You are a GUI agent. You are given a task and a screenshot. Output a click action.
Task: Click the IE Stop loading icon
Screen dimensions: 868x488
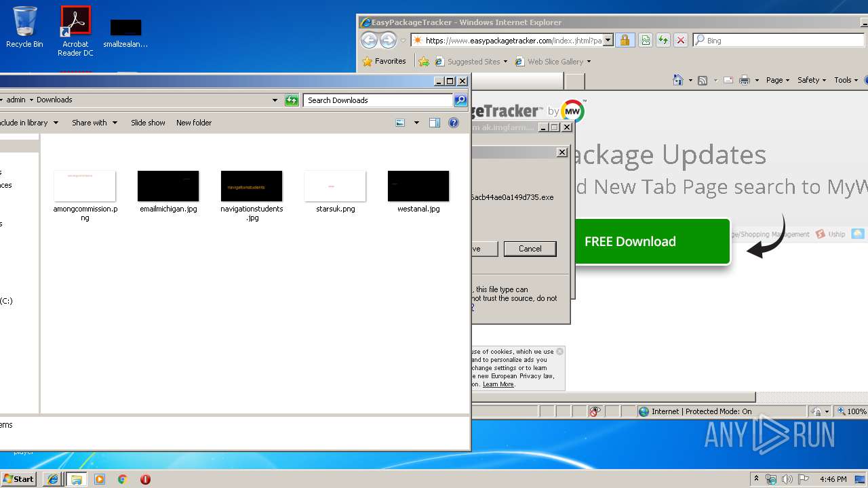click(x=681, y=41)
